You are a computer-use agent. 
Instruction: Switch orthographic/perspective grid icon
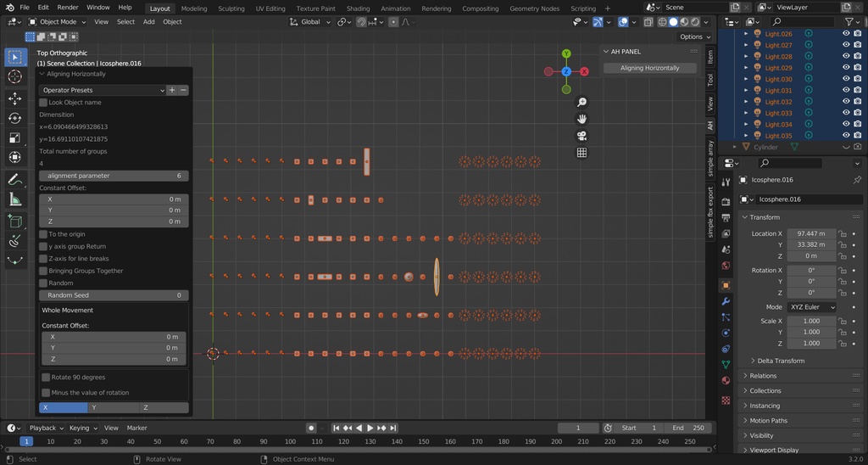(x=581, y=153)
